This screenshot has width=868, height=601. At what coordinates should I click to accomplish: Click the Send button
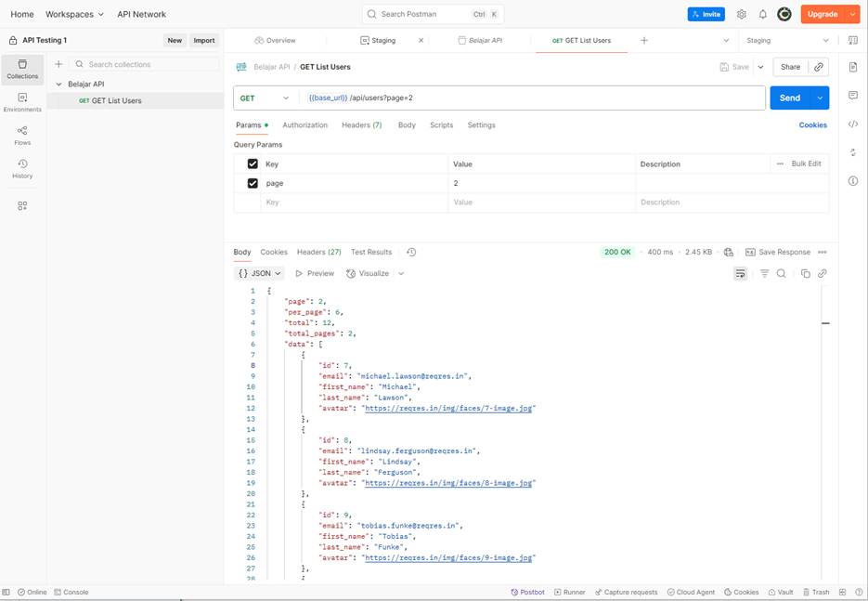point(789,98)
